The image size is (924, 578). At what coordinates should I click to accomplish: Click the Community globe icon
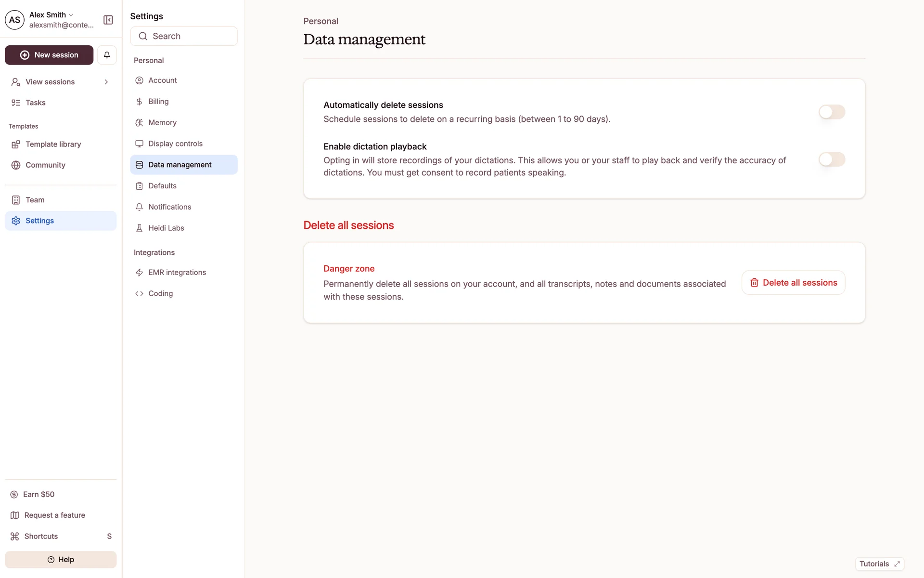16,165
